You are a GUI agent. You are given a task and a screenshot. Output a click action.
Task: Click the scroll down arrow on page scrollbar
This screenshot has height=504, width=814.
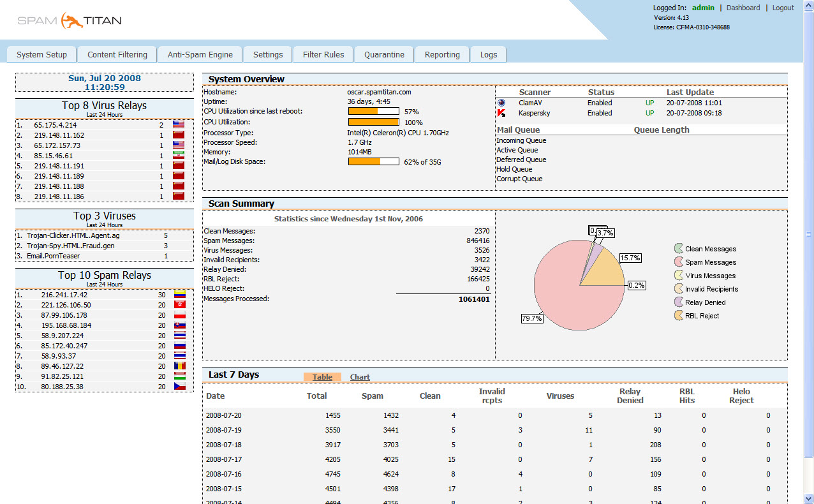(x=808, y=498)
